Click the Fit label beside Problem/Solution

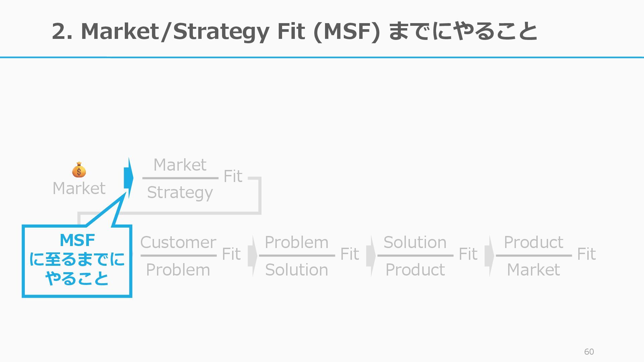[x=350, y=254]
